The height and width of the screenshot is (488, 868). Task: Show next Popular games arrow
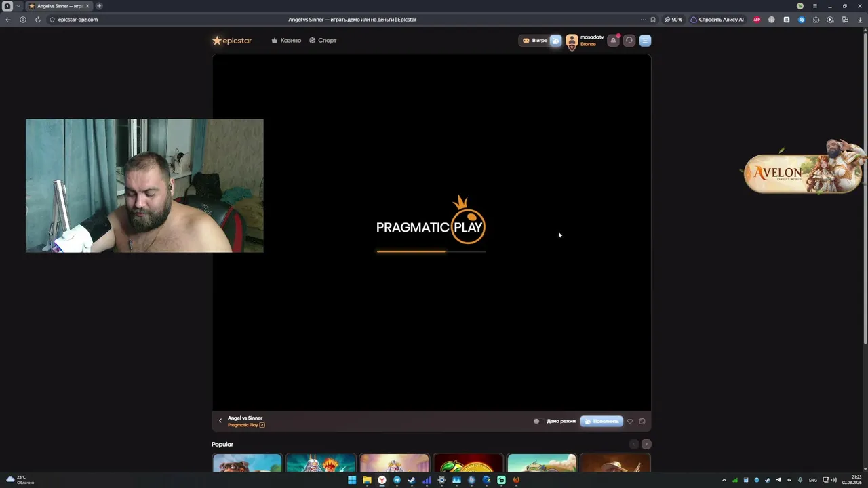[x=646, y=444]
